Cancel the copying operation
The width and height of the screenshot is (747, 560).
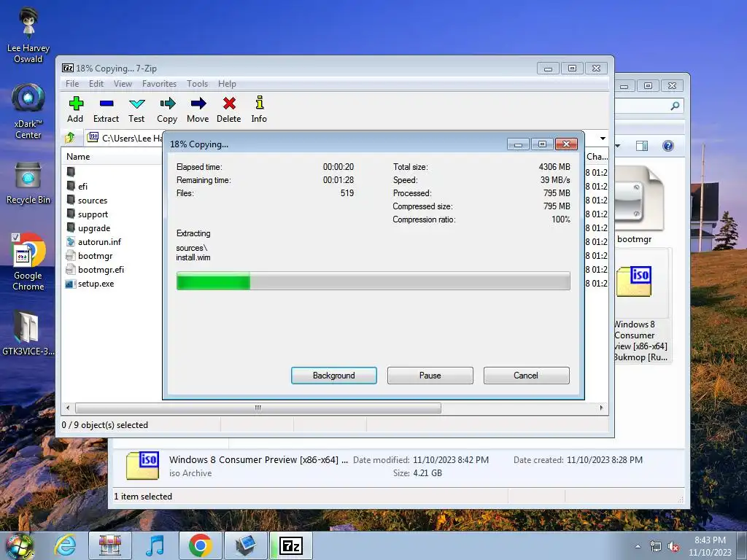coord(526,376)
